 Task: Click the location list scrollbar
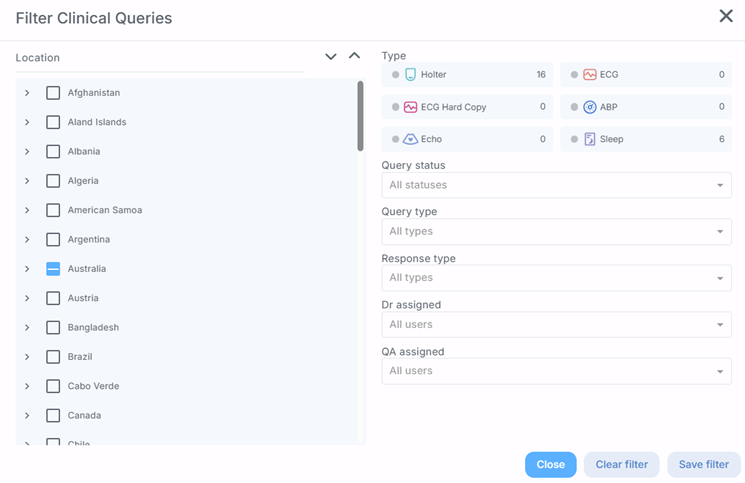point(360,116)
